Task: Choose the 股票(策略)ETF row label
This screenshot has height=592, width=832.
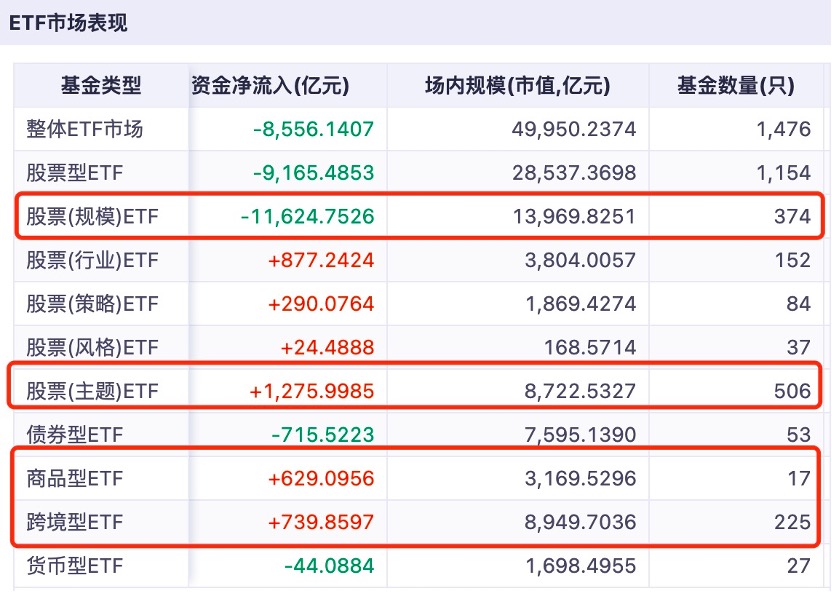Action: (x=92, y=304)
